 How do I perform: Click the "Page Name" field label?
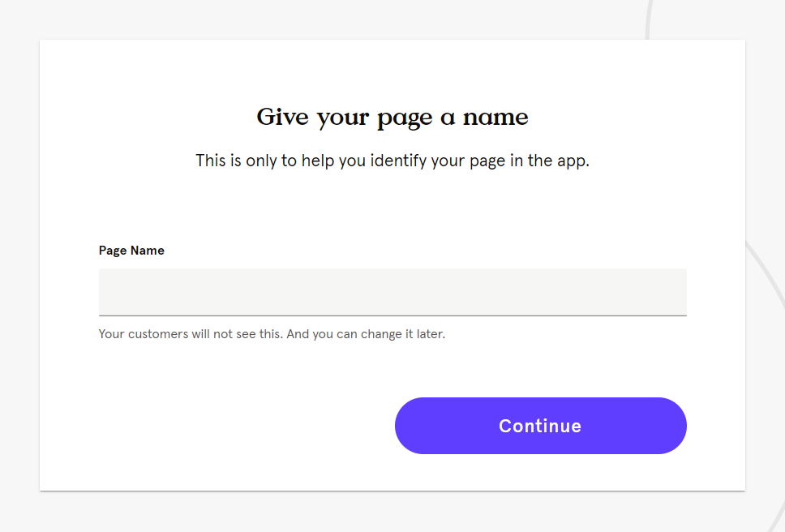[131, 251]
